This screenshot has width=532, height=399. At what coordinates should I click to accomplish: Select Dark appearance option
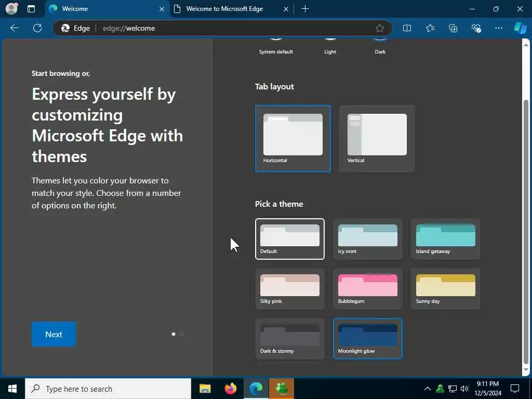point(380,46)
